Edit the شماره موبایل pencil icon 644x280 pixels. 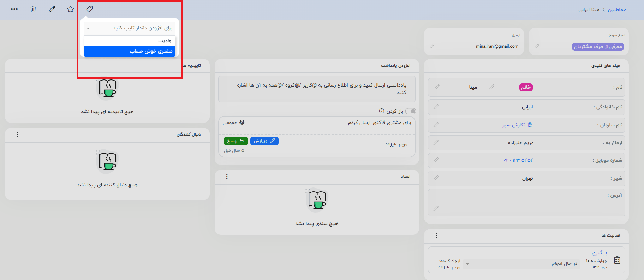pos(436,160)
